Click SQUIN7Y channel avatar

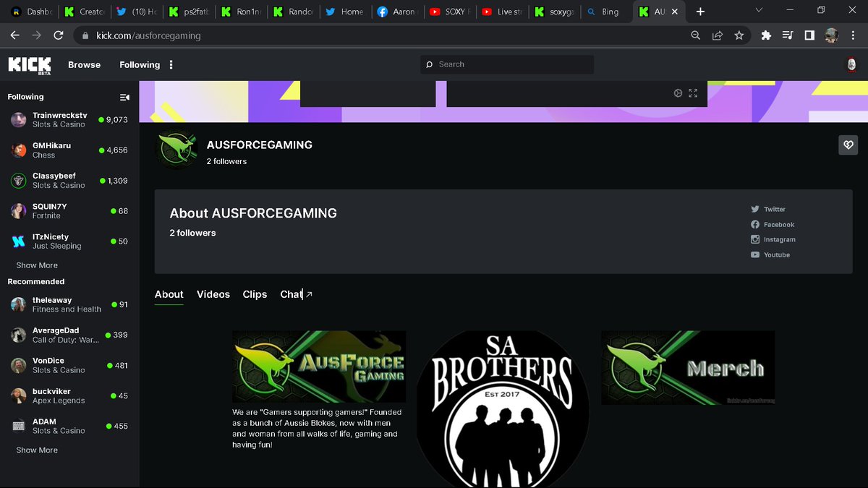coord(19,211)
